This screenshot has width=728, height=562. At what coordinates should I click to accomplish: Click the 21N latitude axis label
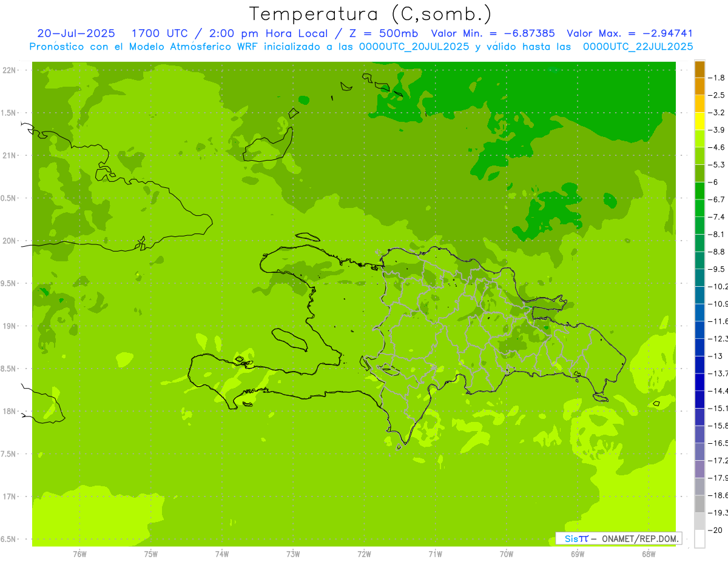click(10, 155)
